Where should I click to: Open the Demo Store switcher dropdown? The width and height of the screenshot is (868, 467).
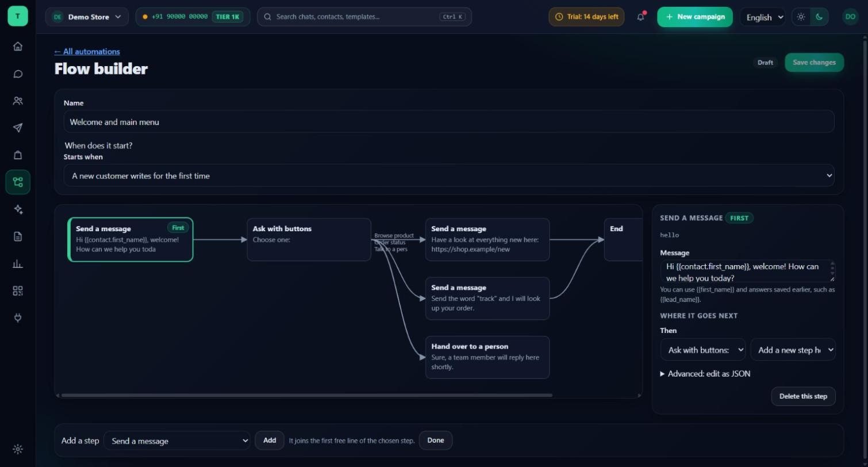click(x=87, y=17)
